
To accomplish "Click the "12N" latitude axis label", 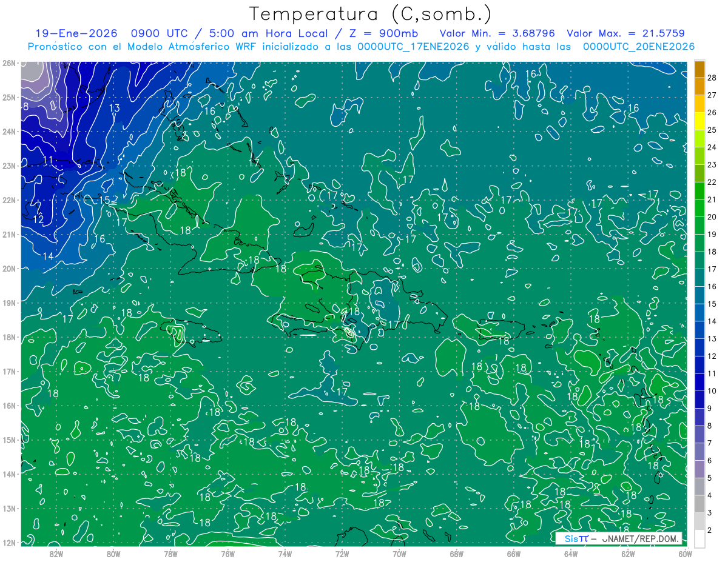I will tap(9, 543).
